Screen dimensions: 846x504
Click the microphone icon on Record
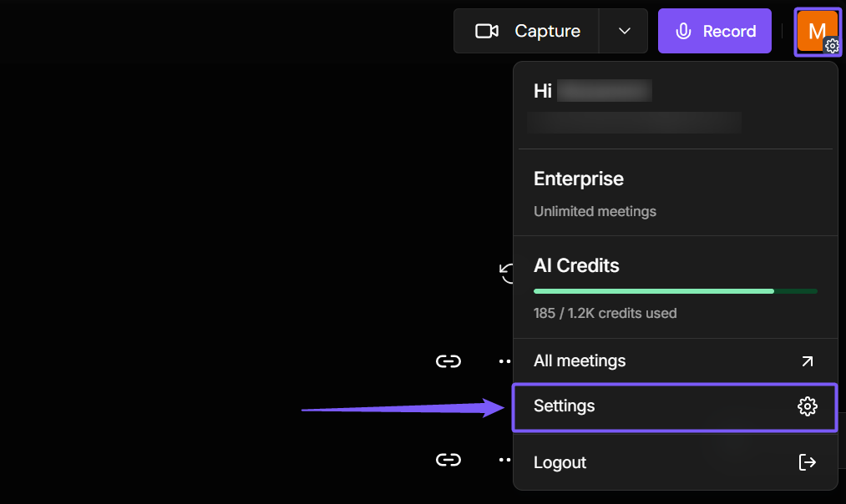pos(683,31)
